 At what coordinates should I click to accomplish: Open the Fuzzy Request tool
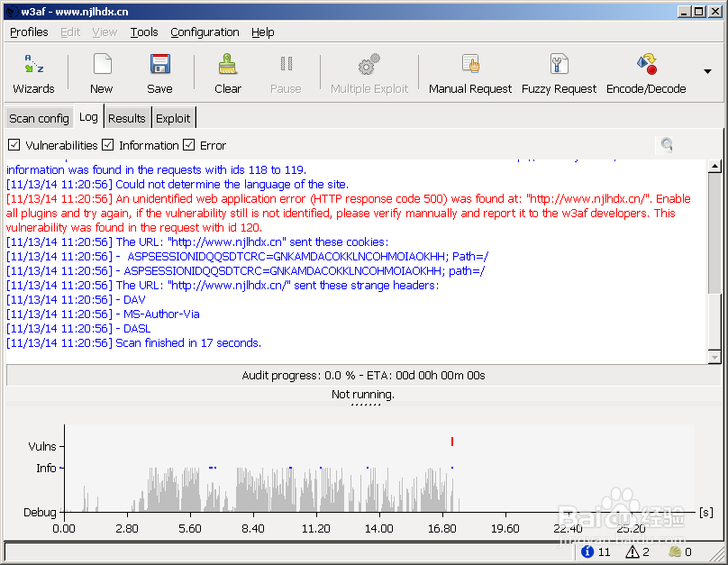559,74
